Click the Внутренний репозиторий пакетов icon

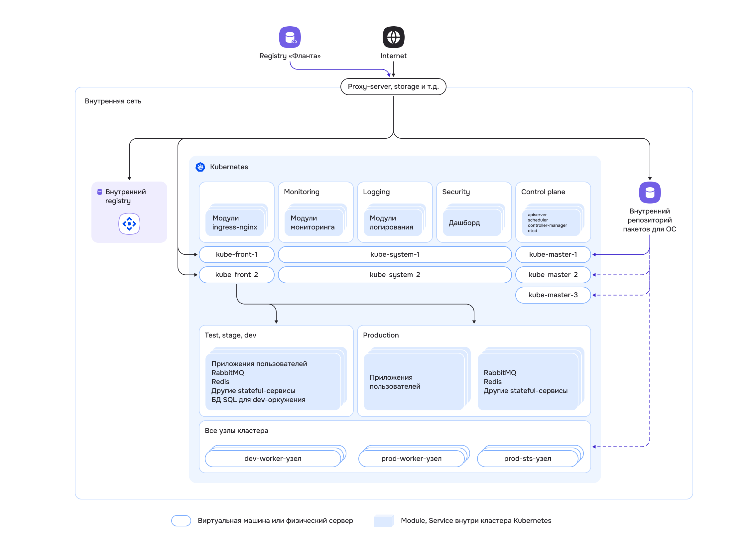(x=649, y=193)
